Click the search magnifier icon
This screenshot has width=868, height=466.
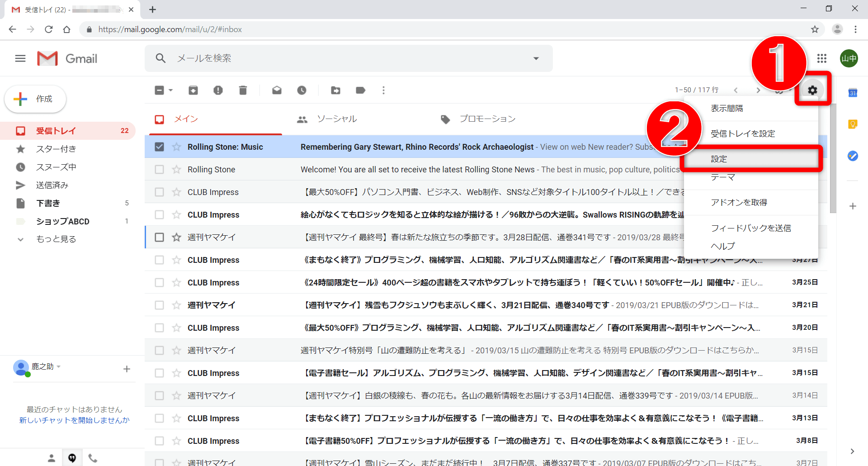160,58
